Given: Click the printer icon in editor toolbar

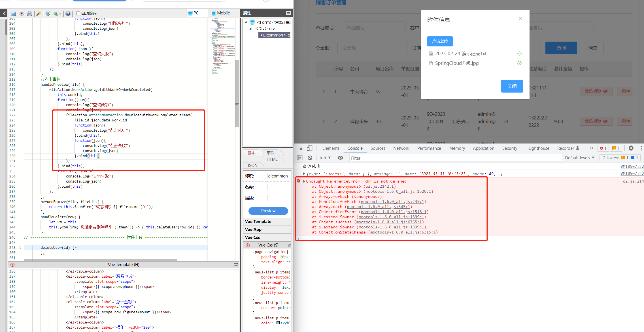Looking at the screenshot, I should (x=29, y=14).
